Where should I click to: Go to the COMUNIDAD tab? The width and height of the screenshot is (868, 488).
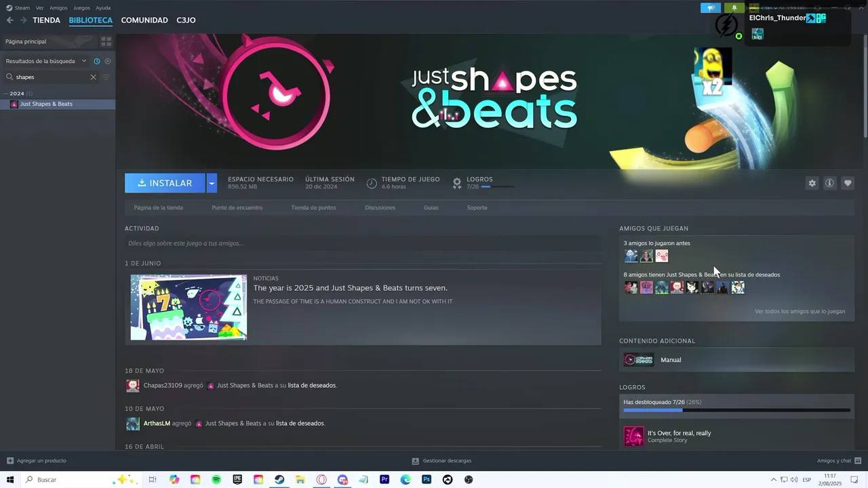144,20
